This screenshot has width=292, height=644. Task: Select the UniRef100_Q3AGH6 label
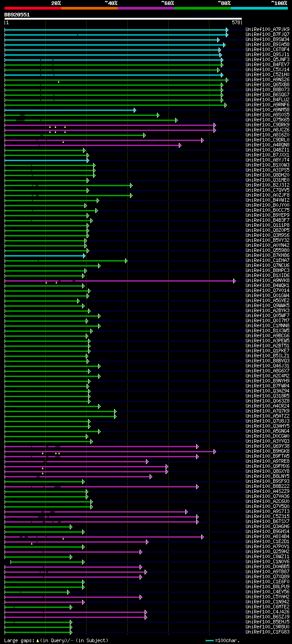pos(267,527)
